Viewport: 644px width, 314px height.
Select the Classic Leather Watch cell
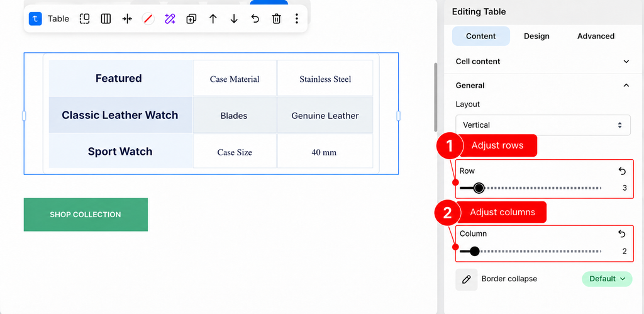coord(120,115)
